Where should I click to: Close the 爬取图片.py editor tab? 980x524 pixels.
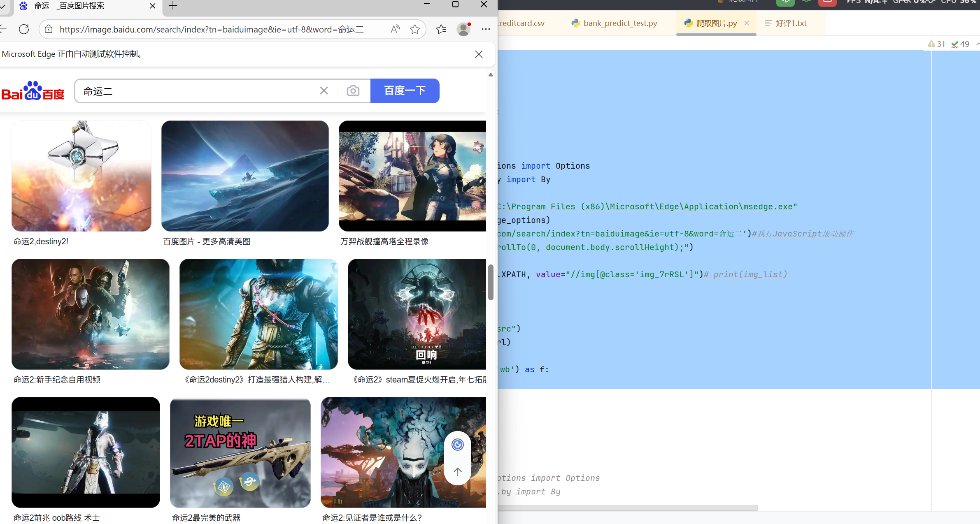(x=747, y=23)
